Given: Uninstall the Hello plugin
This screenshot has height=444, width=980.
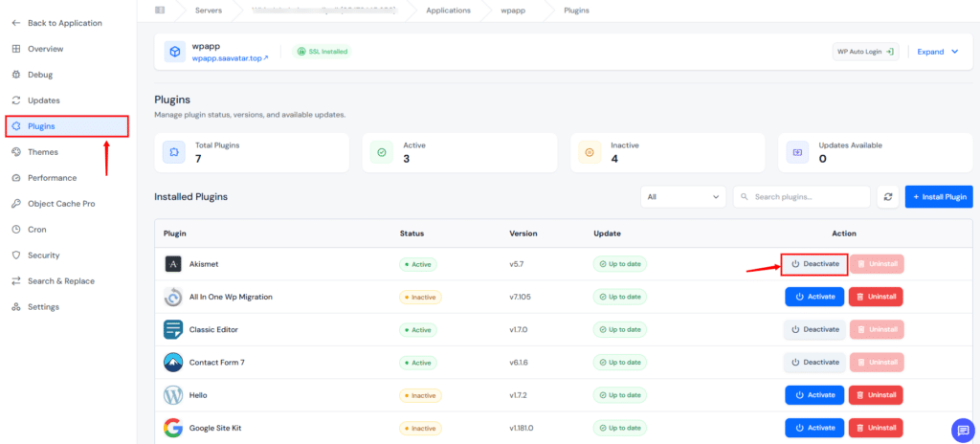Looking at the screenshot, I should 876,394.
